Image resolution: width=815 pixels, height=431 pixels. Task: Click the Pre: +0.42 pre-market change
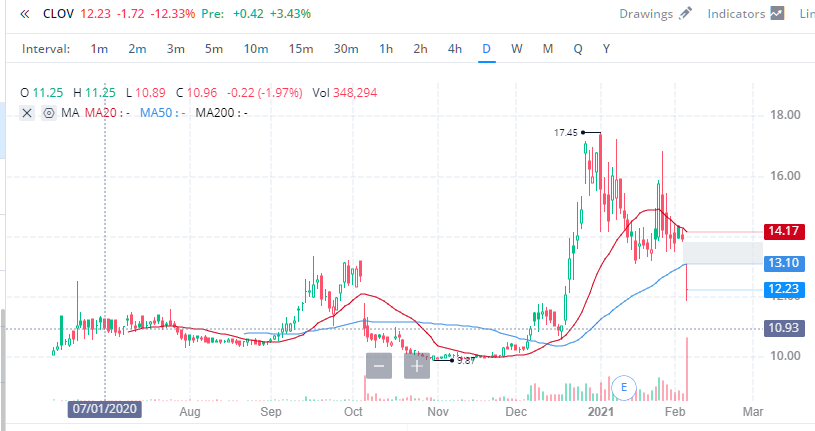tap(232, 14)
